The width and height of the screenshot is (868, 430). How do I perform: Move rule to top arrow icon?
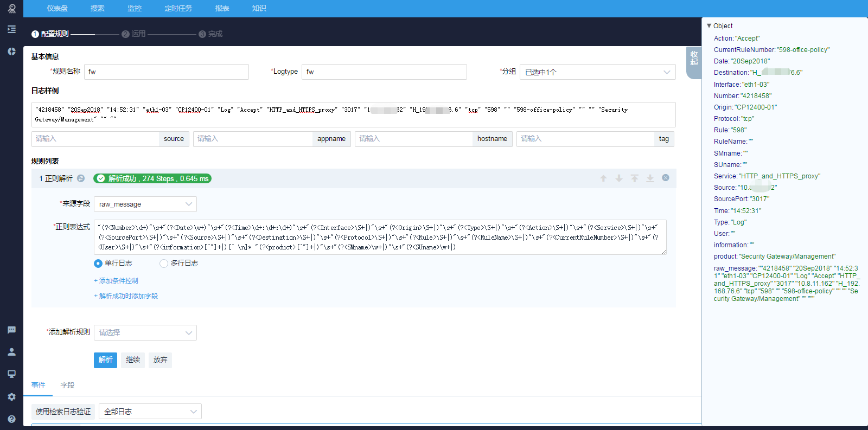tap(634, 178)
